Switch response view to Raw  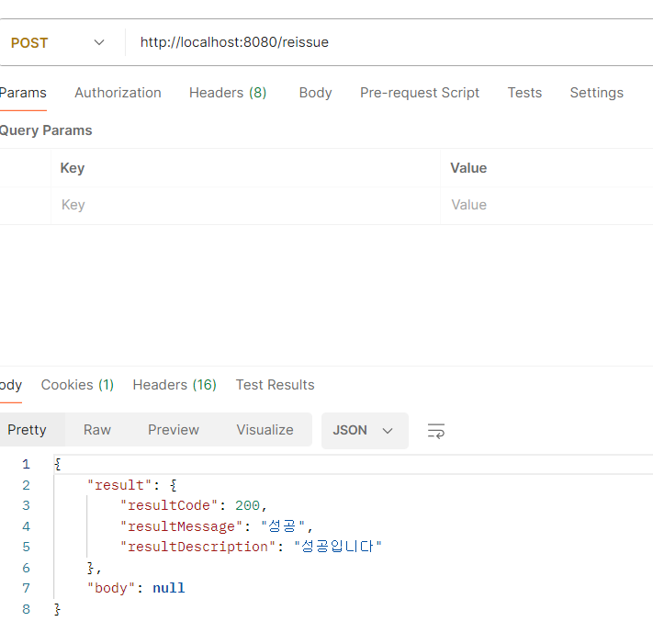coord(97,430)
